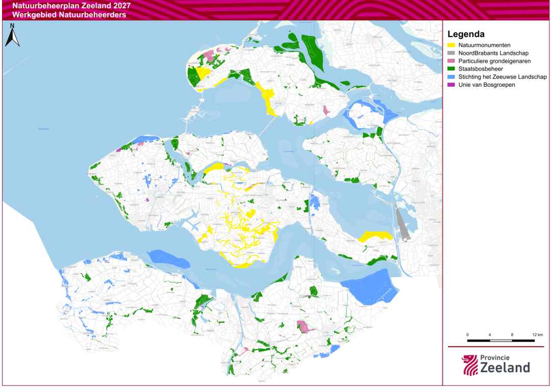Image resolution: width=552 pixels, height=392 pixels.
Task: Click the pink Particuliere grondeigenaren legend swatch
Action: [451, 61]
